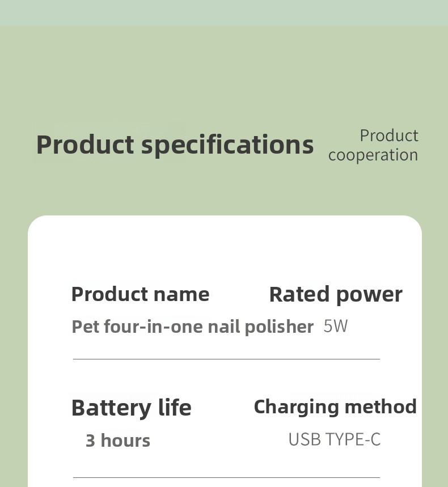Click the word "specifications" in the heading

tap(227, 145)
